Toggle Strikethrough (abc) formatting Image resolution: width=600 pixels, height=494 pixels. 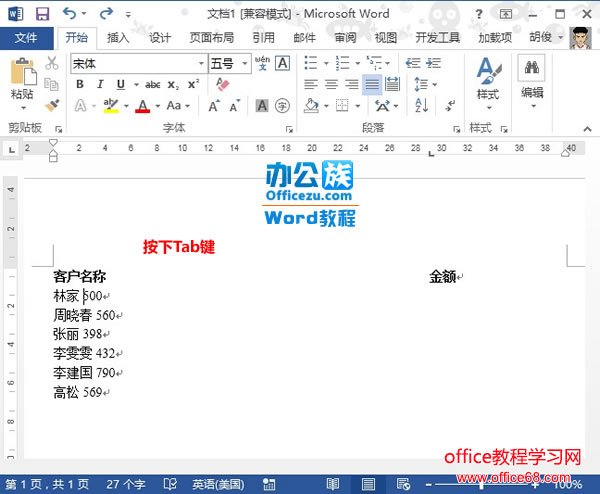pos(153,85)
